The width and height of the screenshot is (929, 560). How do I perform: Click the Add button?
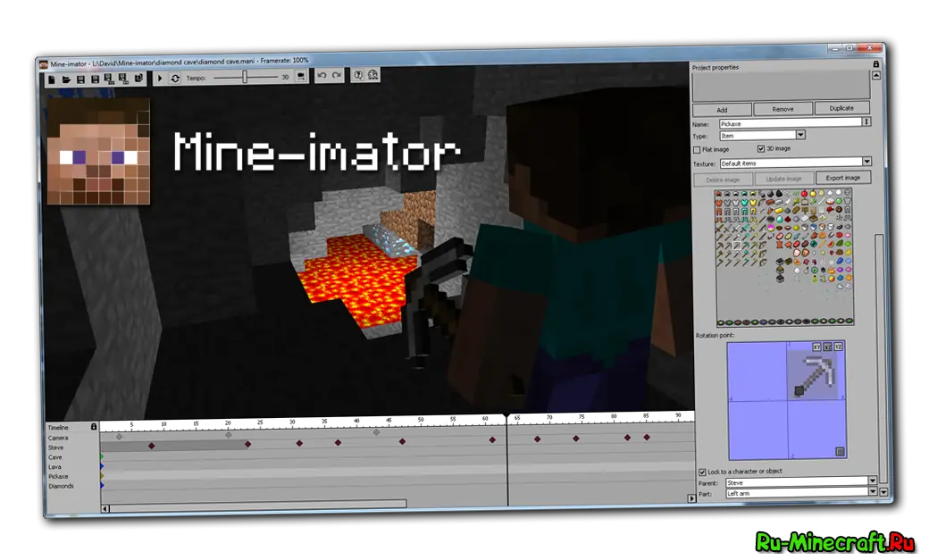click(x=722, y=110)
